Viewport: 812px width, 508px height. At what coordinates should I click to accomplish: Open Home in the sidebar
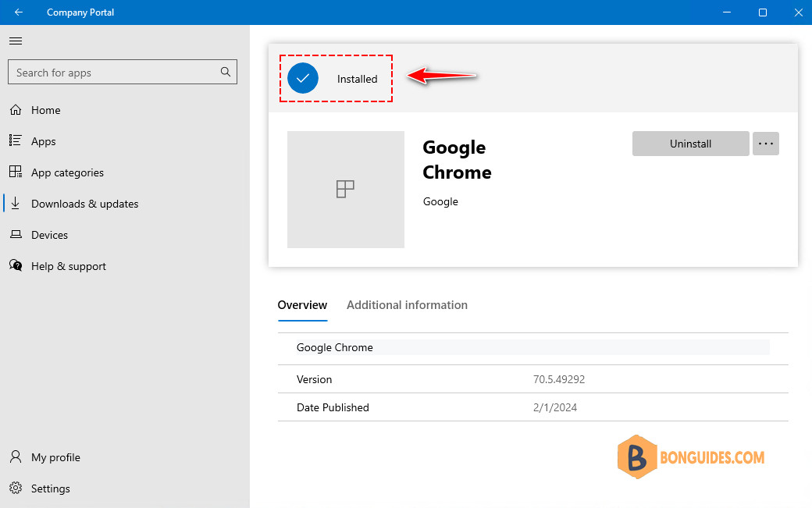(x=124, y=110)
